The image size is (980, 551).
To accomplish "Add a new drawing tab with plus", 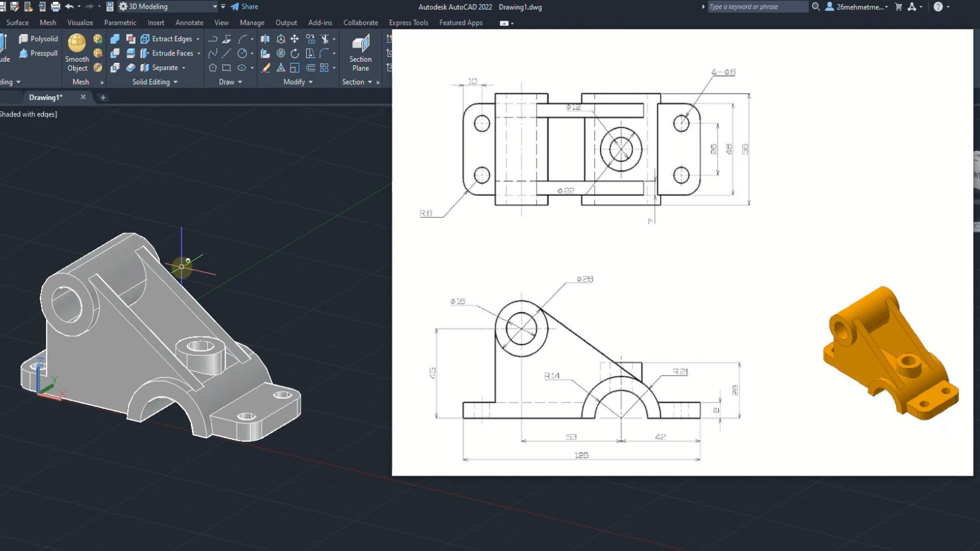I will coord(103,97).
